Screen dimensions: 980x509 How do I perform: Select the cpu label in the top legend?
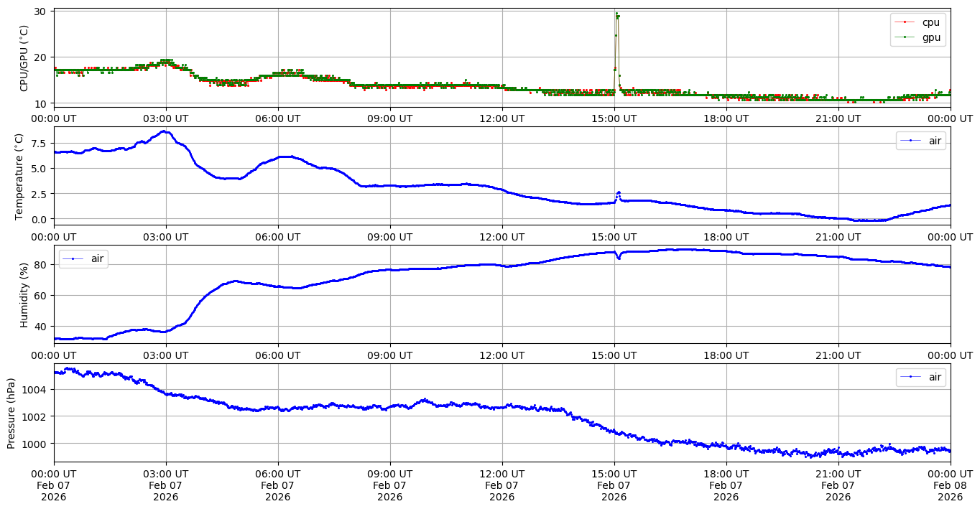(x=931, y=22)
